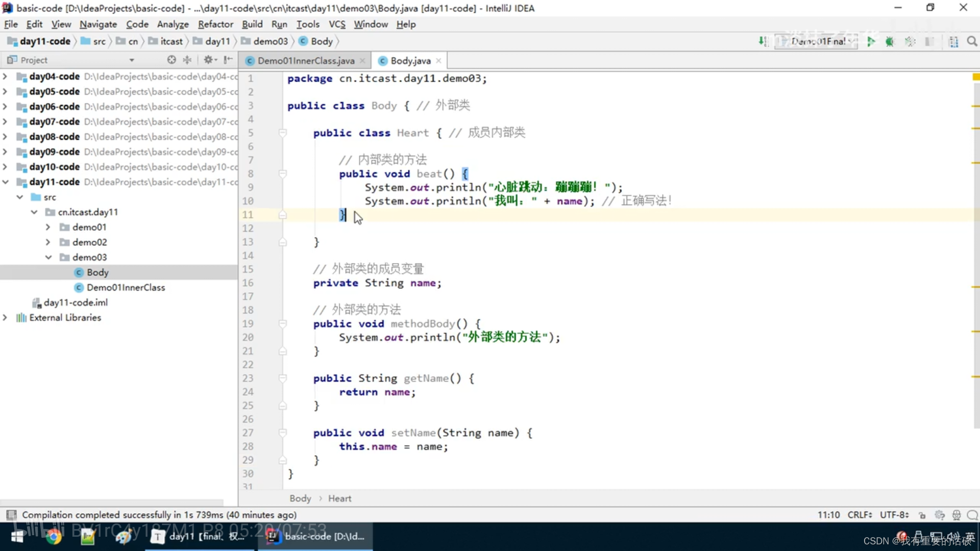Open the Demo01InnerClass file in the project tree
Image resolution: width=980 pixels, height=551 pixels.
[126, 287]
